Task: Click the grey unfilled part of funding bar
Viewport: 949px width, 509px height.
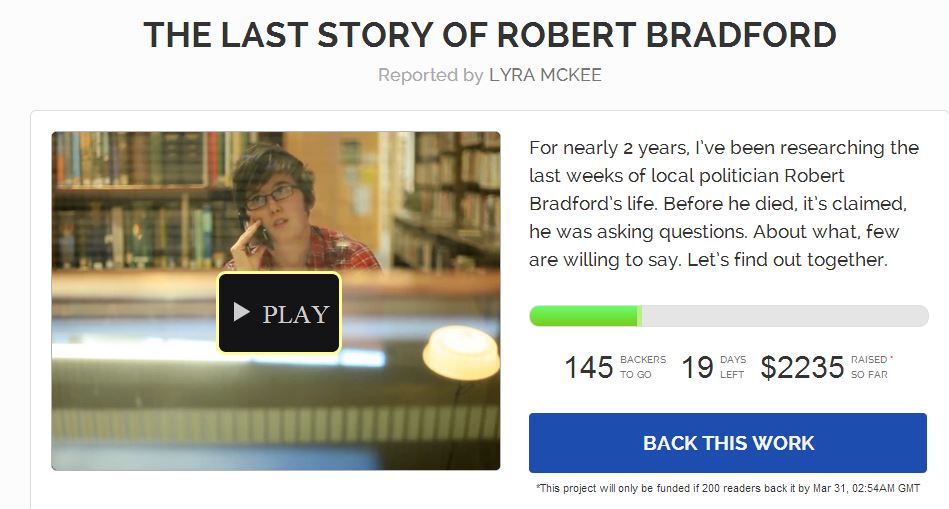Action: [785, 316]
